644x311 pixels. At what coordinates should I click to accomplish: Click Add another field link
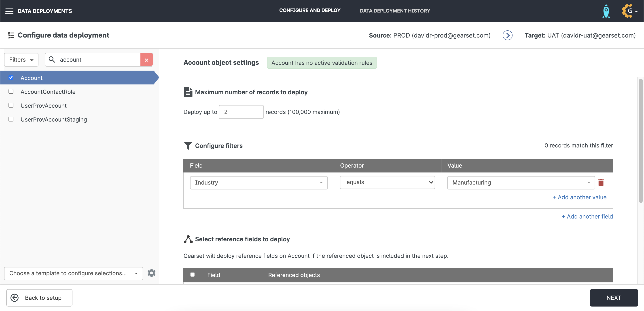point(587,216)
